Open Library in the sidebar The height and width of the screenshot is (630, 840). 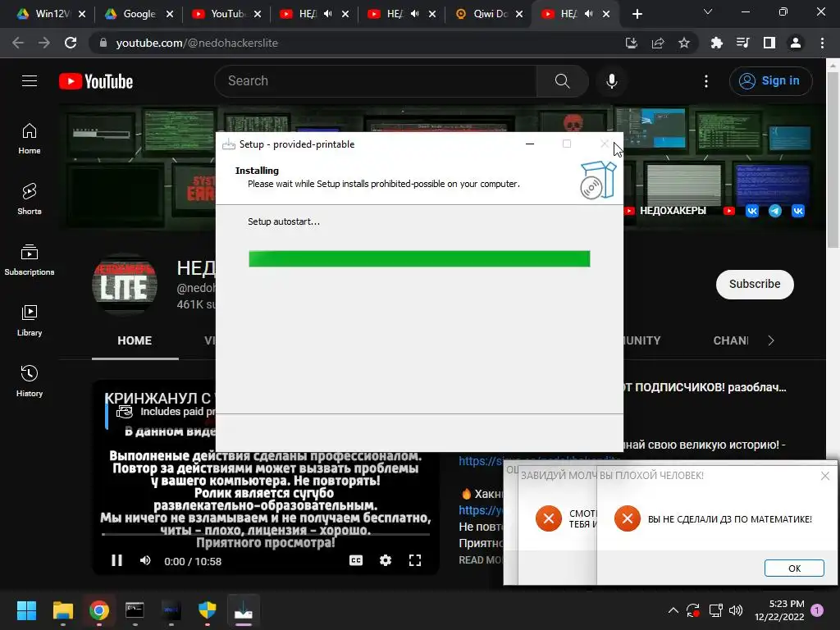[x=30, y=321]
